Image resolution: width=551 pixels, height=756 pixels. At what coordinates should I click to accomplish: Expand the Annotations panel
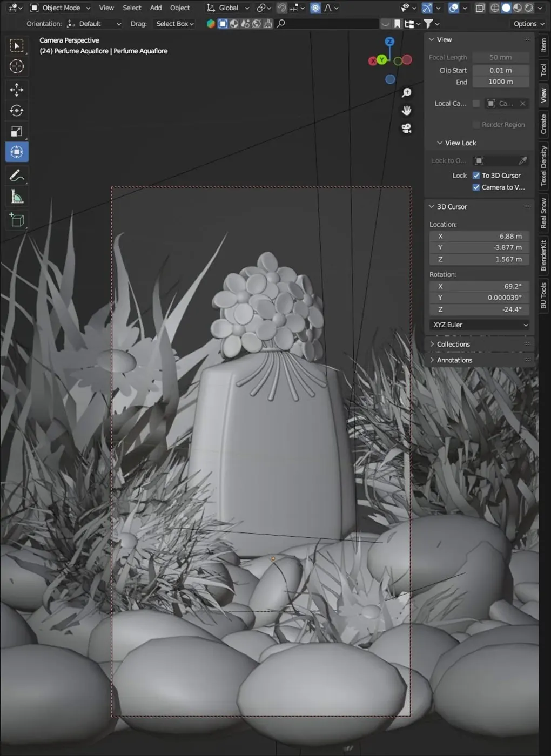(x=454, y=360)
